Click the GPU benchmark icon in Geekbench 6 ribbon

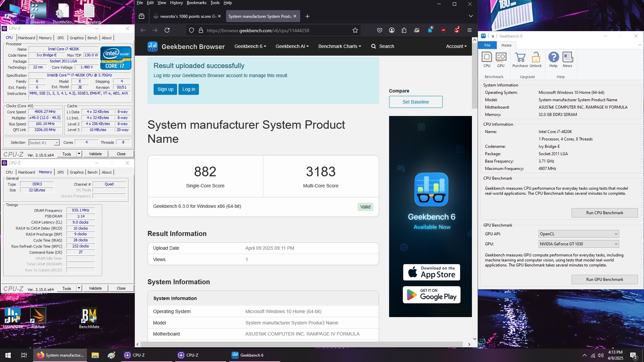click(x=501, y=60)
